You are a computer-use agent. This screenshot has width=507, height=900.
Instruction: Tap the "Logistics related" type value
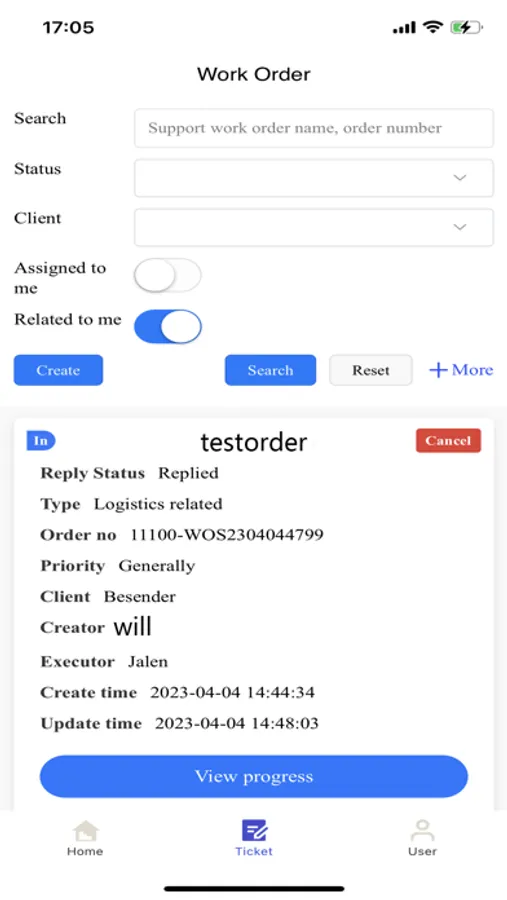158,504
